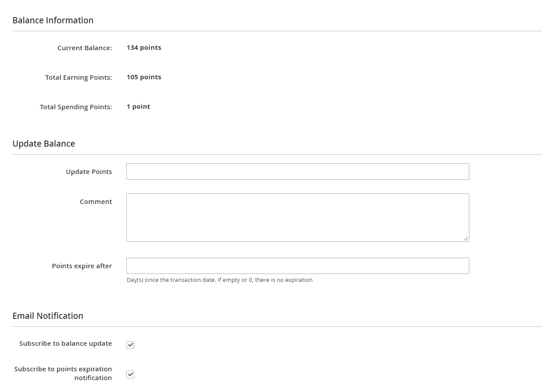Viewport: 542px width, 392px height.
Task: Click the 134 points balance value
Action: (x=144, y=48)
